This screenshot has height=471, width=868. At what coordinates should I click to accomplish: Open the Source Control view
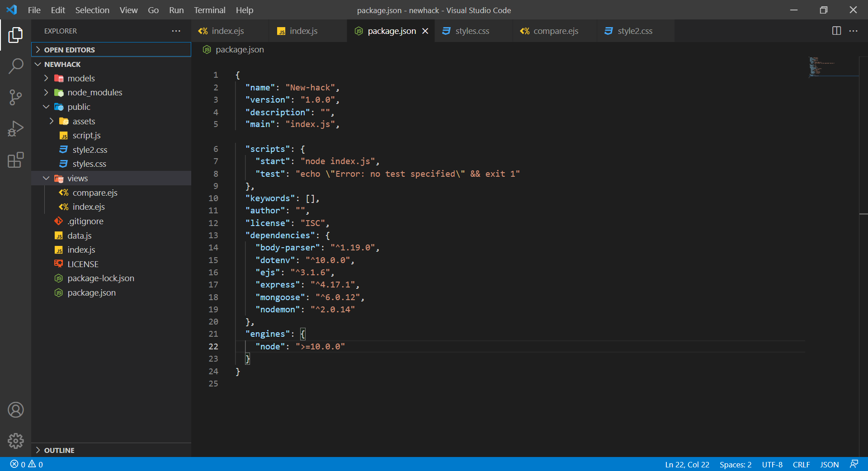(x=16, y=97)
